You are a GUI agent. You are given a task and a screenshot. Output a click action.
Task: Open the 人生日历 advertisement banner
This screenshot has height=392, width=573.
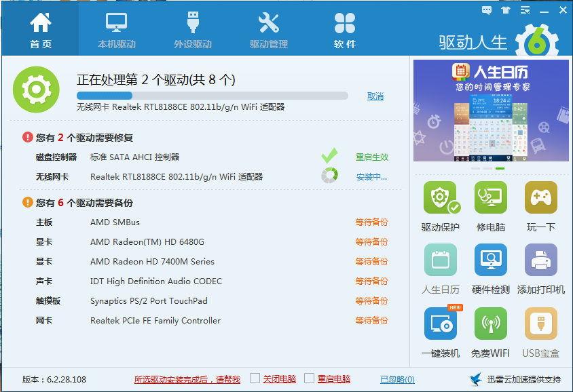point(491,111)
